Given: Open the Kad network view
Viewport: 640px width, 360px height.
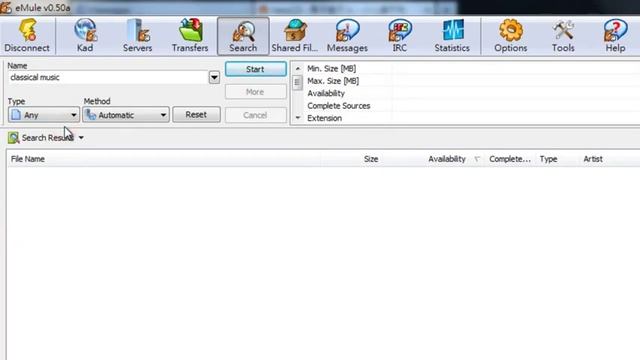Looking at the screenshot, I should click(x=85, y=36).
